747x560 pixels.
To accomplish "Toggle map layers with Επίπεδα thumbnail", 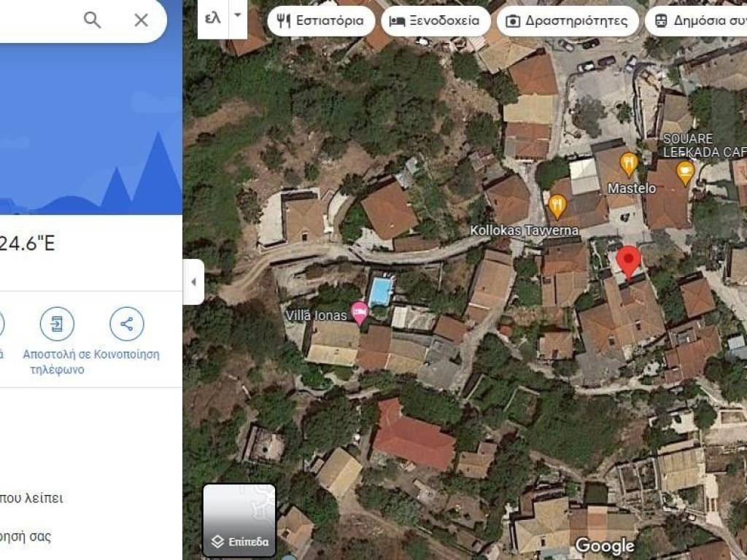I will click(239, 520).
